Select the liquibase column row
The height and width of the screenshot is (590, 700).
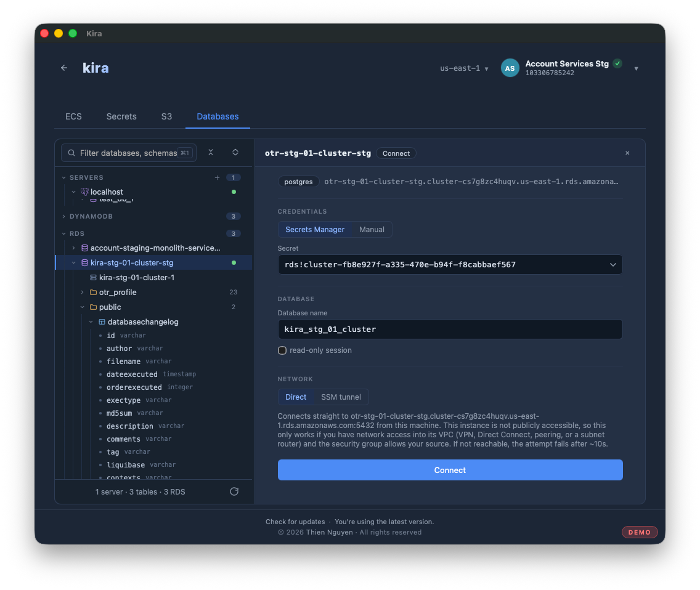141,464
